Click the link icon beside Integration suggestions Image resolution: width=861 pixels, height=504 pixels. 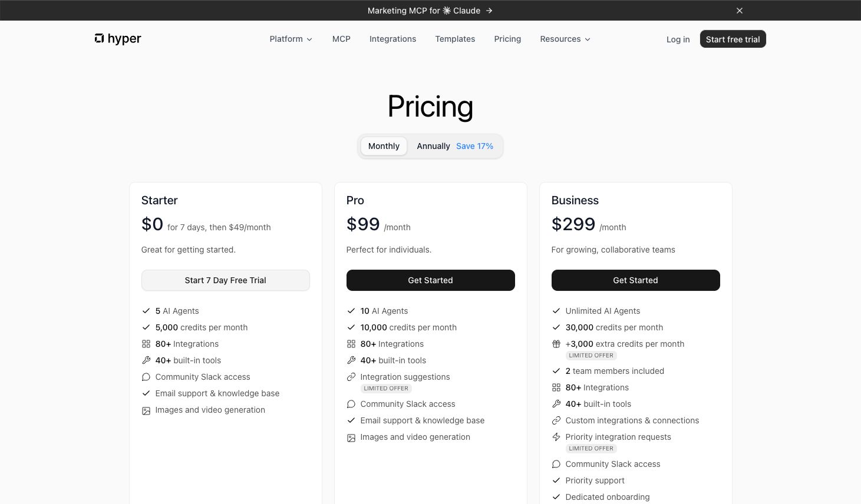(x=351, y=377)
